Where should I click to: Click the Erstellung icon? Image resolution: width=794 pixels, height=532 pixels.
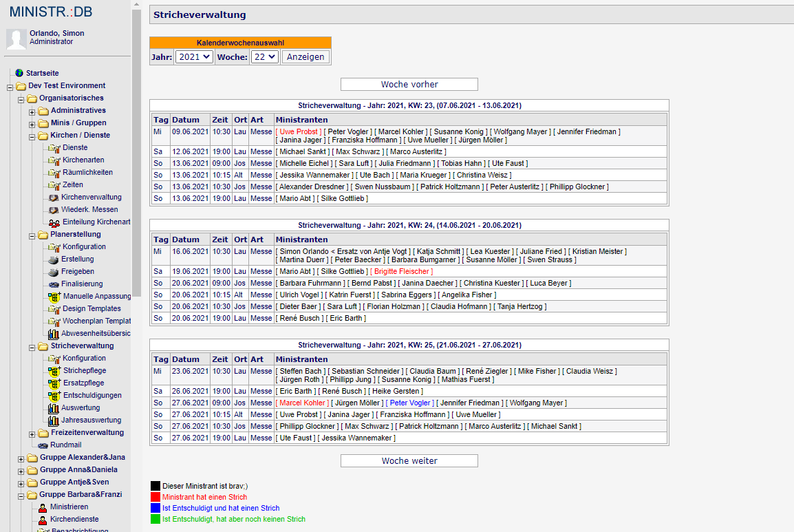(53, 259)
